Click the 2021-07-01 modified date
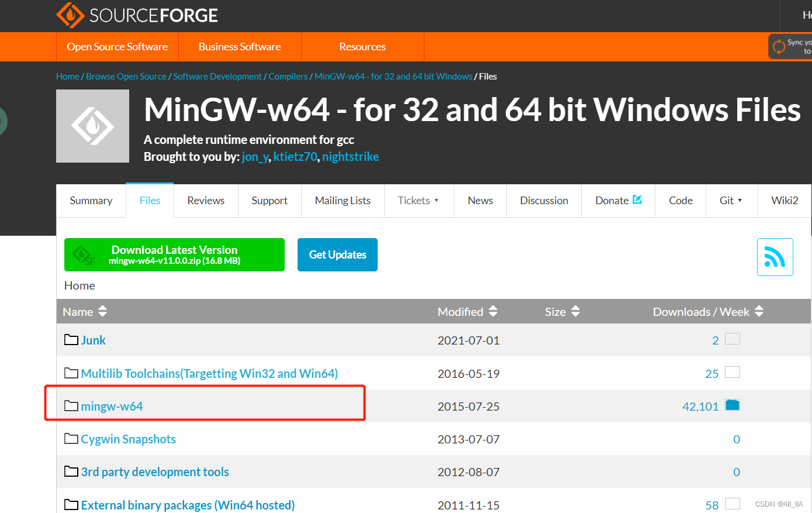 468,340
